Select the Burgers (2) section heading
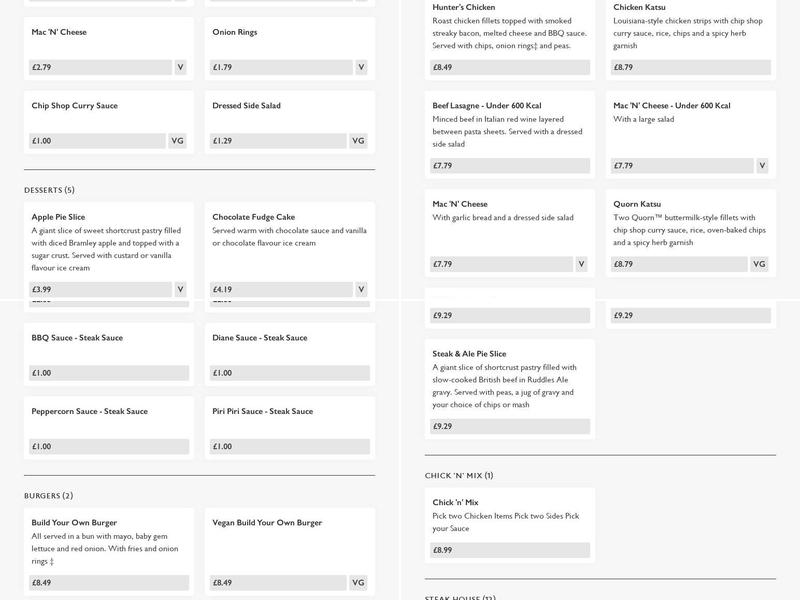Screen dimensions: 800x600 click(x=48, y=496)
